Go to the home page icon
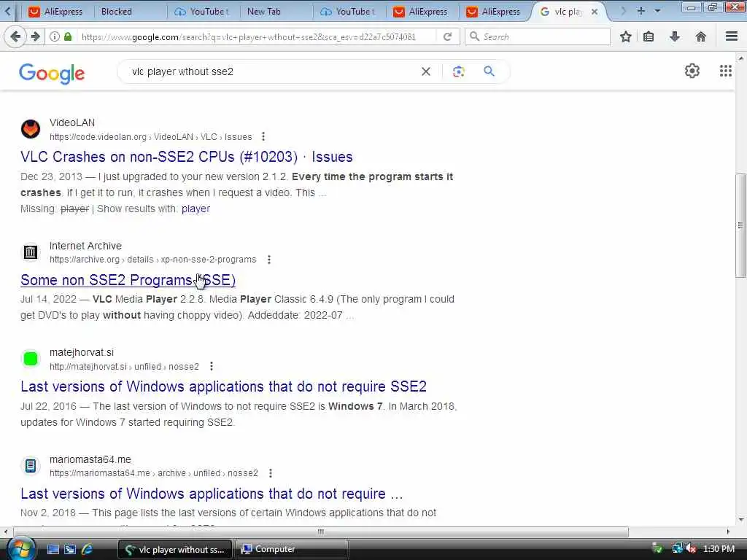Image resolution: width=747 pixels, height=560 pixels. [x=700, y=36]
